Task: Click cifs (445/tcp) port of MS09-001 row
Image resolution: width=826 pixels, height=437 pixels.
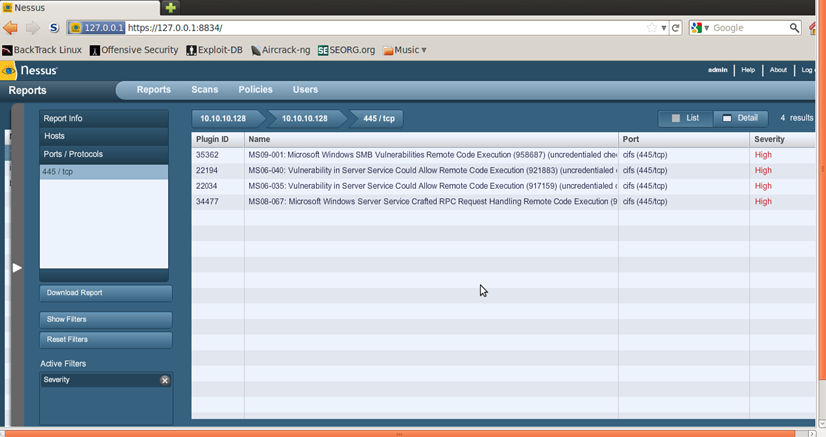Action: tap(645, 155)
